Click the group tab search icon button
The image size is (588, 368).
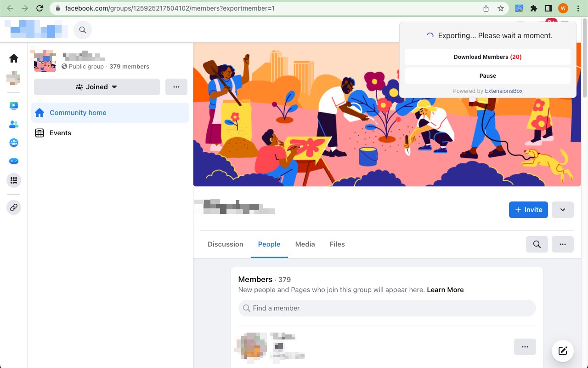537,244
